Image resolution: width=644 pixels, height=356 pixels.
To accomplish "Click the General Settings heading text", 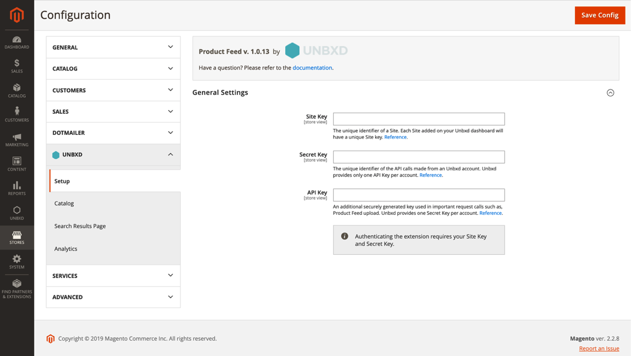I will coord(220,92).
